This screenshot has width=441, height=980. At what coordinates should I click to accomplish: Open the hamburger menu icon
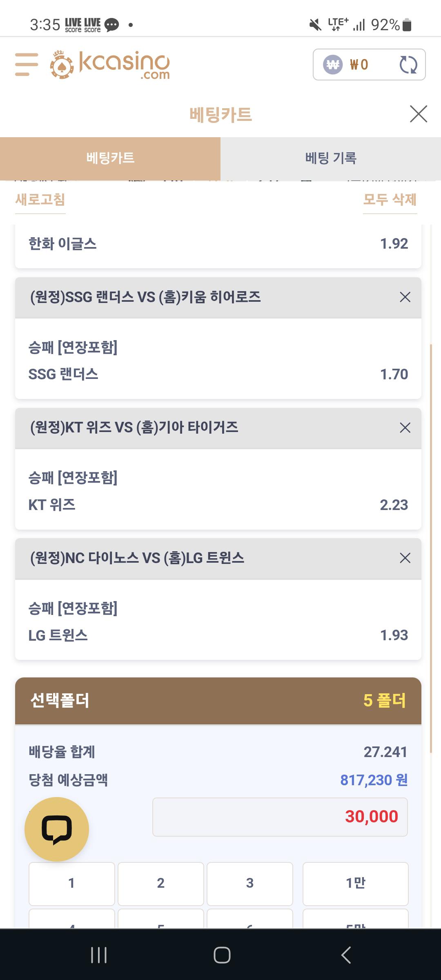pyautogui.click(x=27, y=64)
